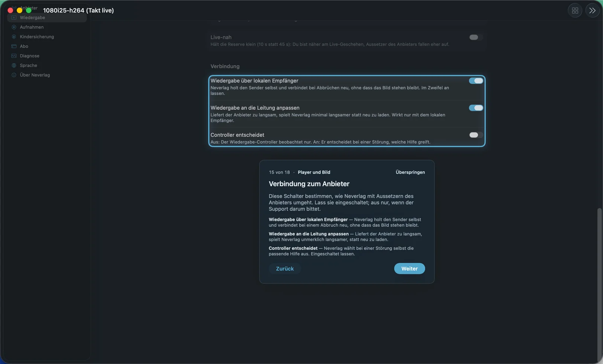
Task: Click the window title '1080i25-h264 (Takt live)'
Action: (x=78, y=11)
